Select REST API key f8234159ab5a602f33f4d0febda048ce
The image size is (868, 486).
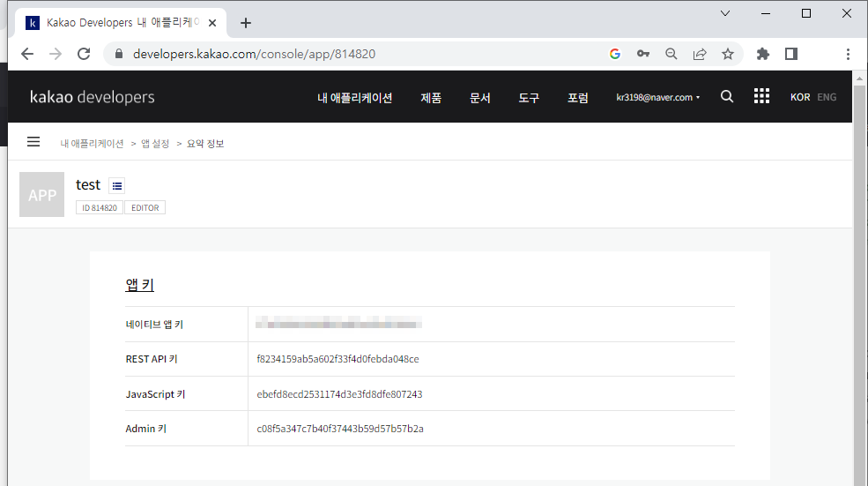[338, 359]
